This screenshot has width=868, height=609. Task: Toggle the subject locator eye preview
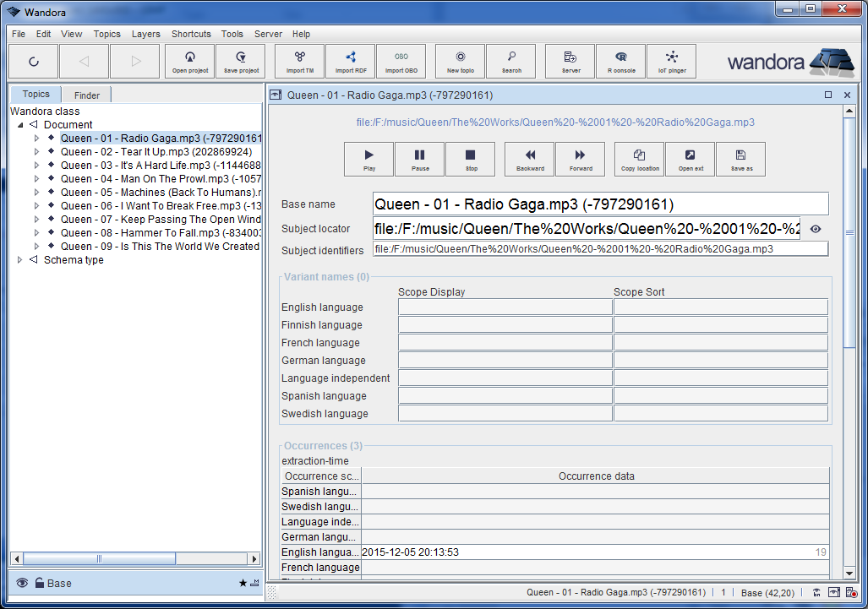pos(816,228)
